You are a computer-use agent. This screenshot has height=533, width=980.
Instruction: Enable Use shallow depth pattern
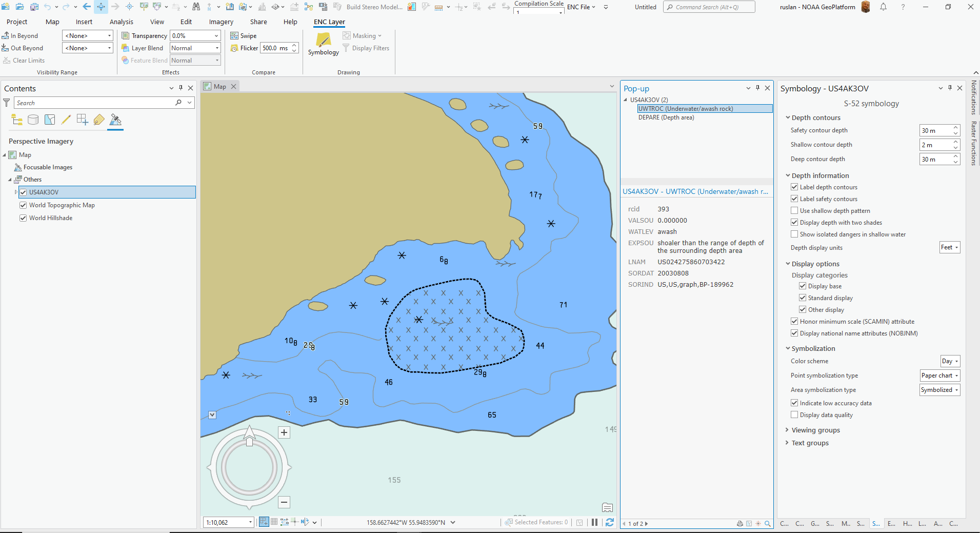tap(794, 211)
